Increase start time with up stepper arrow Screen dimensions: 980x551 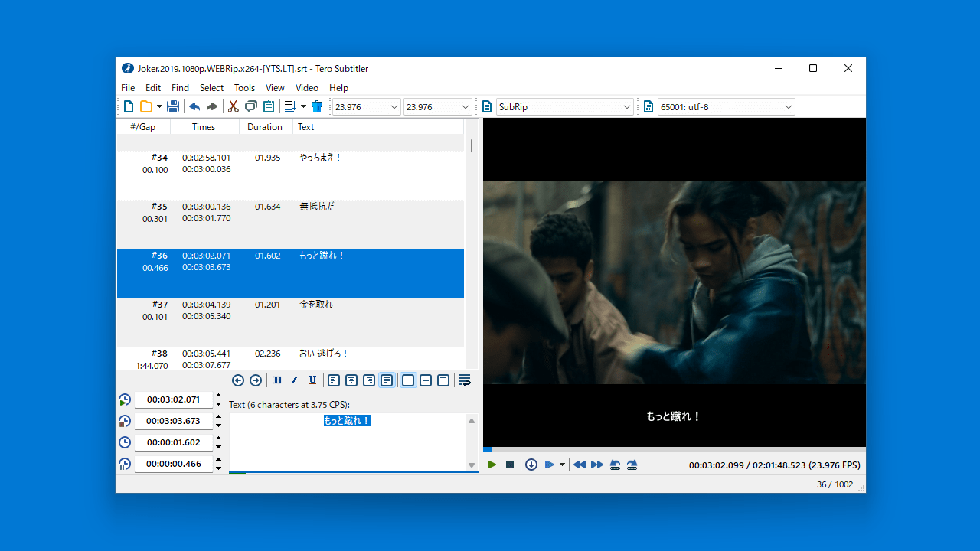point(219,395)
